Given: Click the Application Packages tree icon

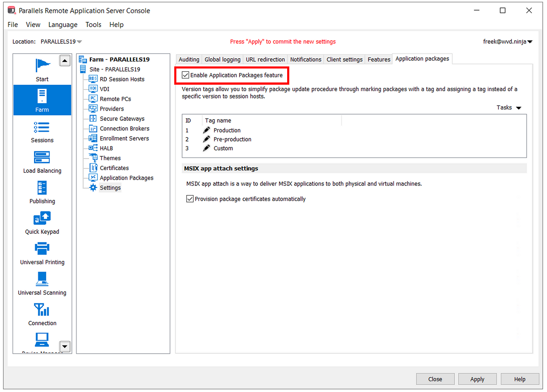Looking at the screenshot, I should pos(93,177).
